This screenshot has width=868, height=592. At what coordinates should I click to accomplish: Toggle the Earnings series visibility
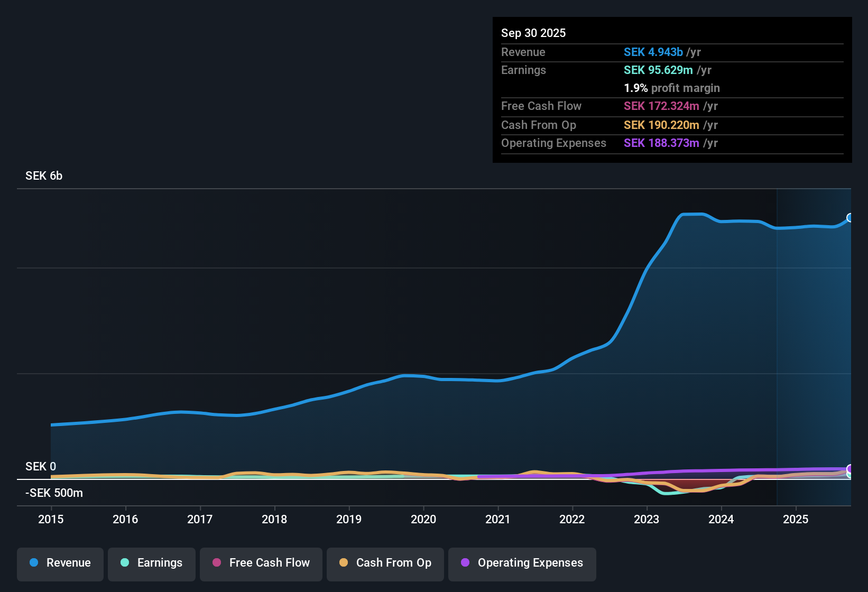coord(151,563)
